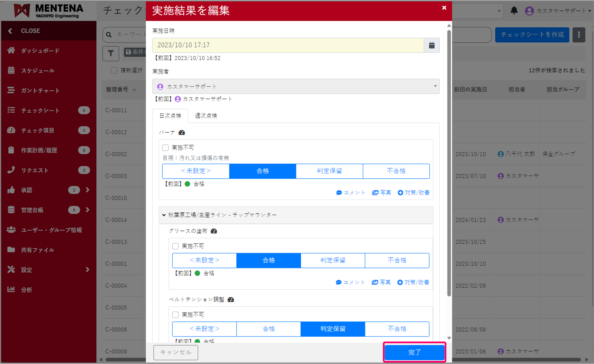Click the 写真 photo icon under バーナ
Image resolution: width=594 pixels, height=364 pixels.
(x=375, y=193)
